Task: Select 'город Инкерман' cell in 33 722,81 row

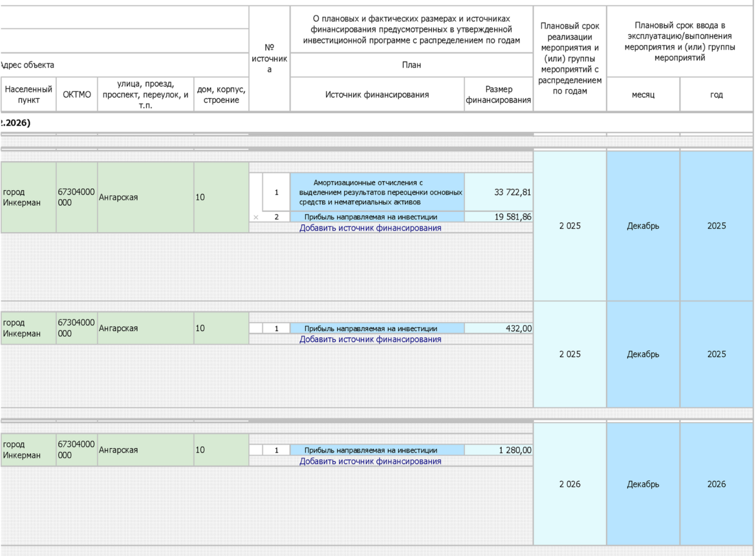Action: (x=28, y=198)
